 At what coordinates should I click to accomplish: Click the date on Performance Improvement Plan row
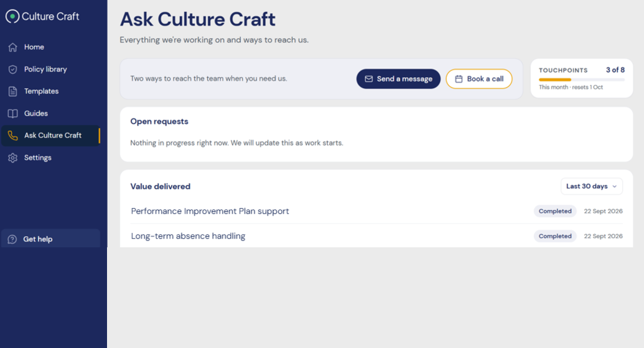tap(604, 211)
